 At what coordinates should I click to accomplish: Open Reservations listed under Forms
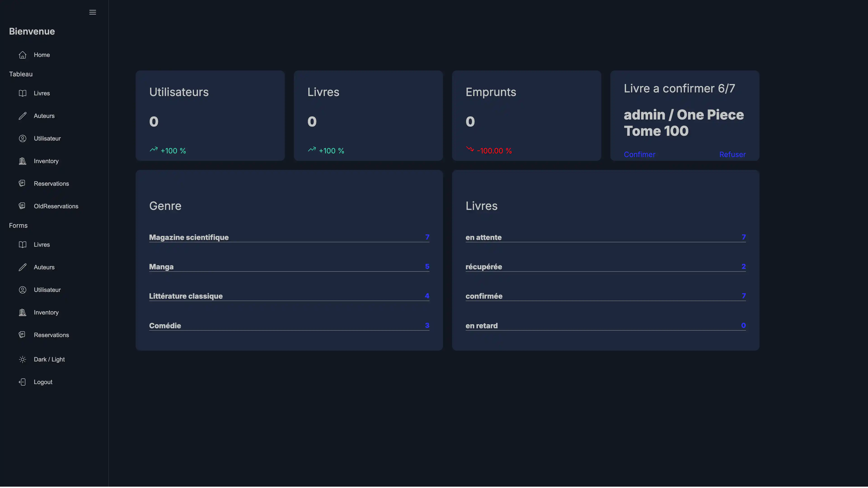pos(51,335)
